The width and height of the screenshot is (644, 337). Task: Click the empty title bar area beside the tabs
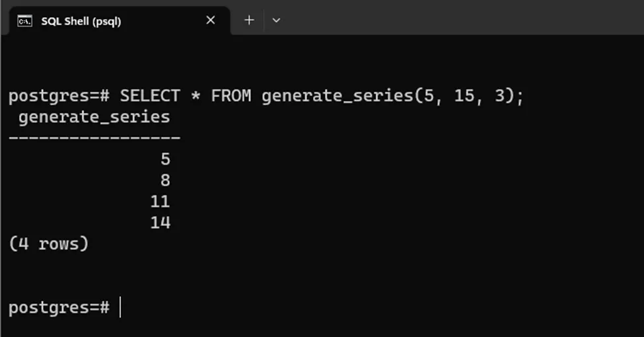(x=462, y=19)
